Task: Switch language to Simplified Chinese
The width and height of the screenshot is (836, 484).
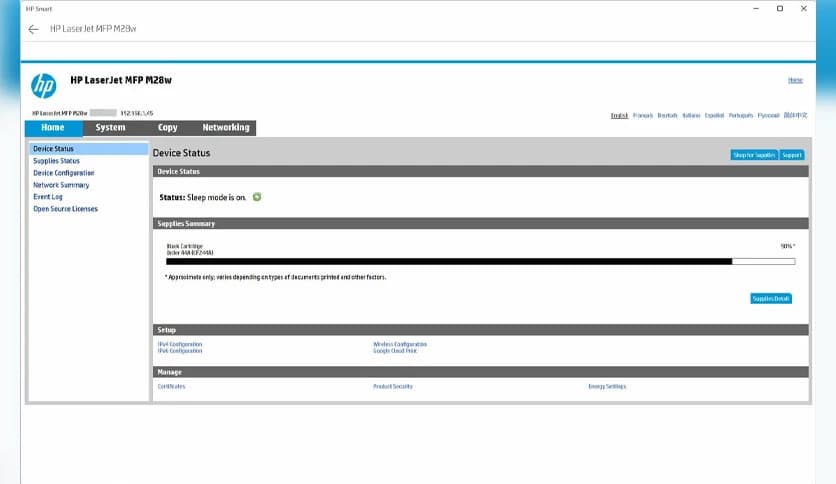Action: [795, 115]
